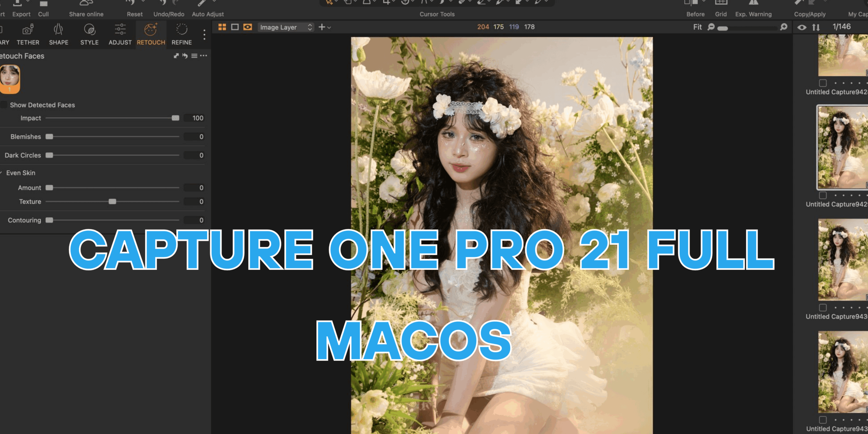Click the Retouch Faces panel title
The height and width of the screenshot is (434, 868).
click(x=22, y=56)
